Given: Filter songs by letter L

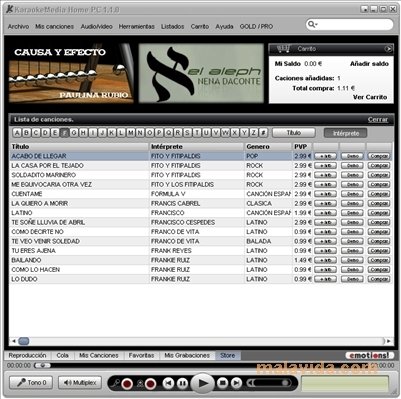Looking at the screenshot, I should [121, 133].
